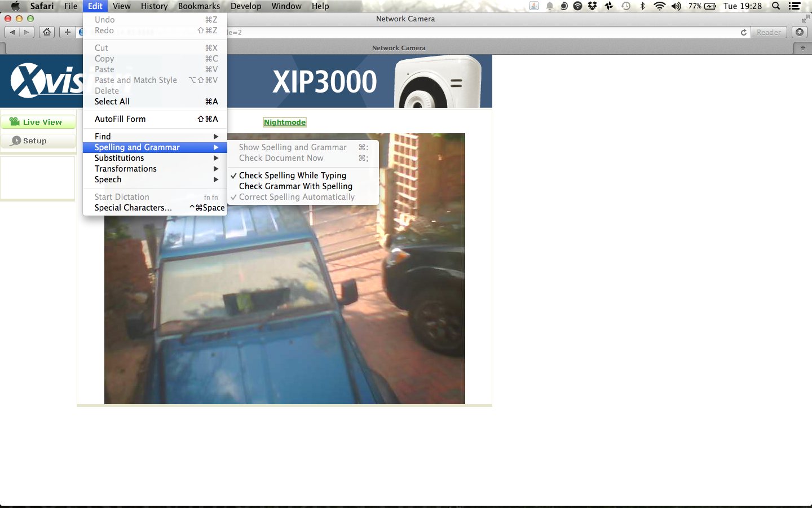Click the Nightmode link
812x508 pixels.
[285, 122]
